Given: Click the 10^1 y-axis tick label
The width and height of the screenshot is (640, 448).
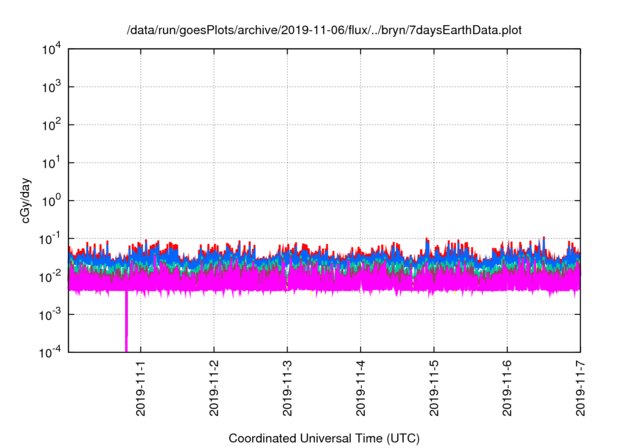Looking at the screenshot, I should [49, 162].
